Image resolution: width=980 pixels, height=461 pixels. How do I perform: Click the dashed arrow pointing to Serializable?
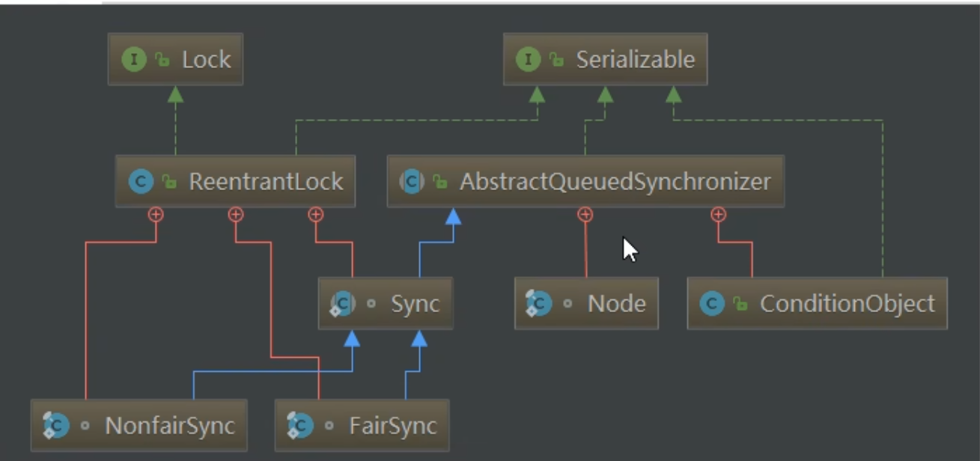(x=603, y=94)
